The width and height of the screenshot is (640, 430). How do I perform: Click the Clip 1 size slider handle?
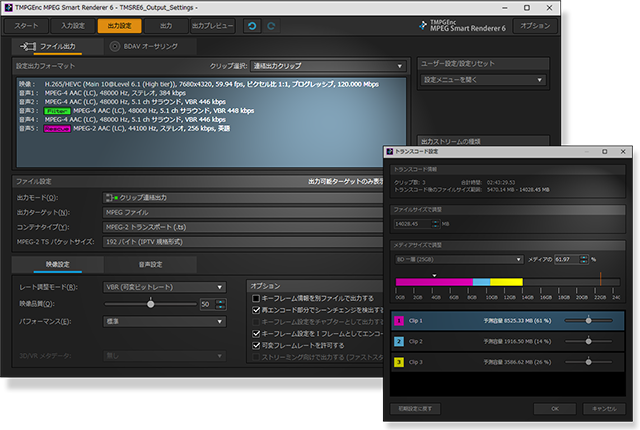[x=589, y=320]
